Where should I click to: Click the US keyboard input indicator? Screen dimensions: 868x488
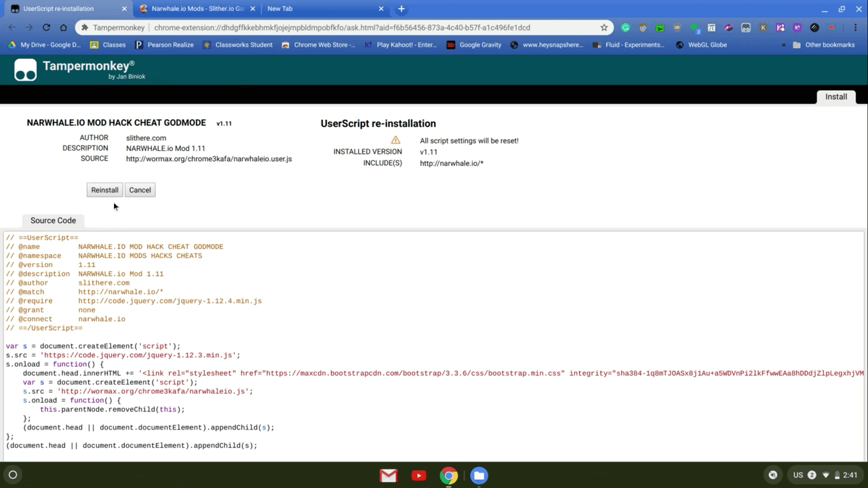click(x=798, y=475)
